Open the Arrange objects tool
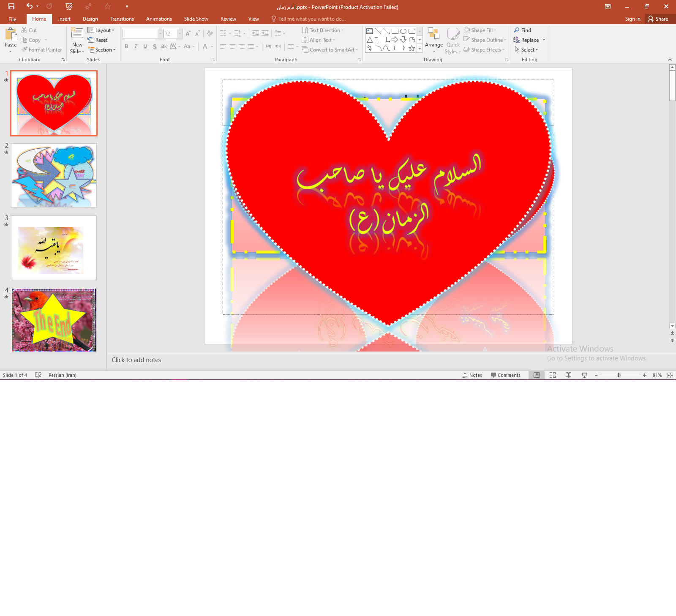 [433, 40]
